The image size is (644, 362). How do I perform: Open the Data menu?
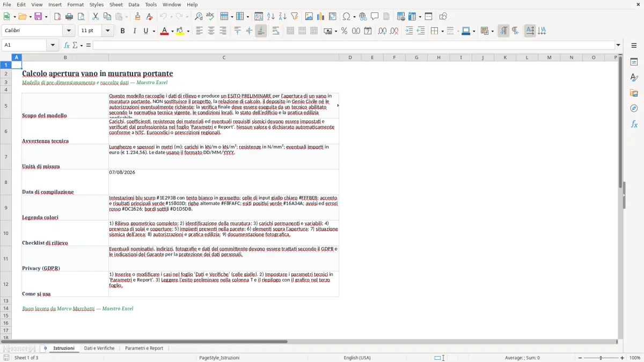pos(134,4)
